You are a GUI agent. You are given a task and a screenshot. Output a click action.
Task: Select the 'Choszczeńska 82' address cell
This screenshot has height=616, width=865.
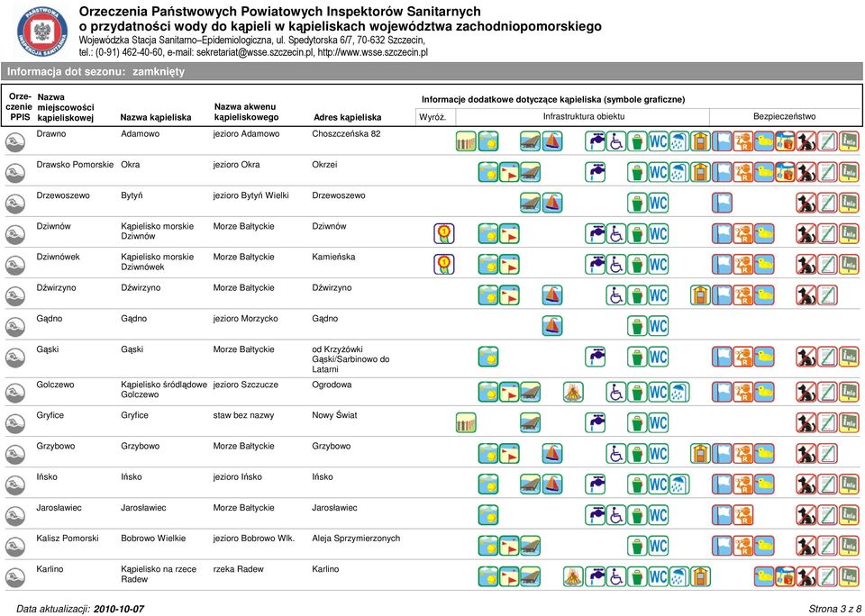coord(346,133)
